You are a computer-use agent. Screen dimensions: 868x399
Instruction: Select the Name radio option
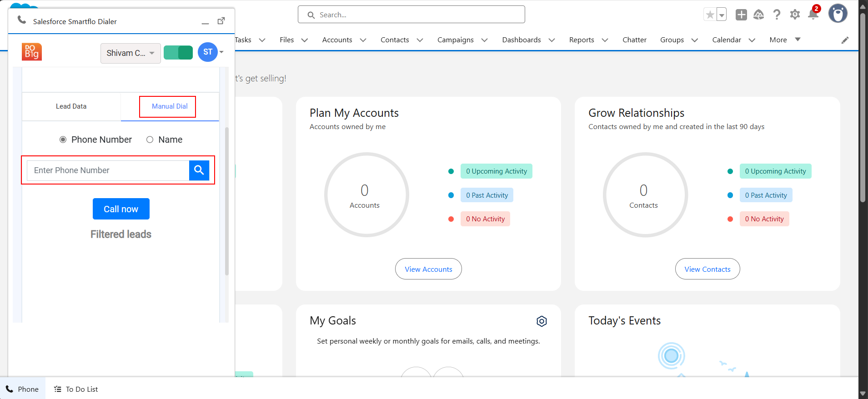(x=150, y=140)
